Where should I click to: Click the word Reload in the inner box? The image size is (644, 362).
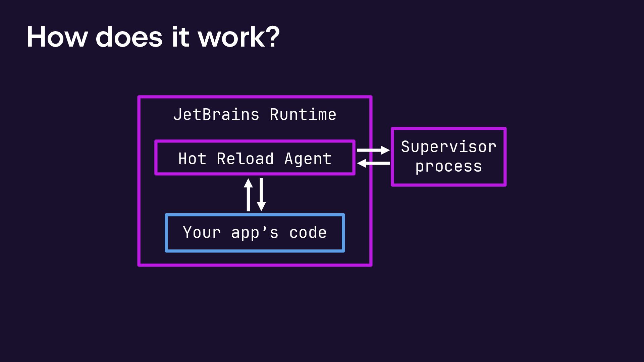(x=245, y=159)
